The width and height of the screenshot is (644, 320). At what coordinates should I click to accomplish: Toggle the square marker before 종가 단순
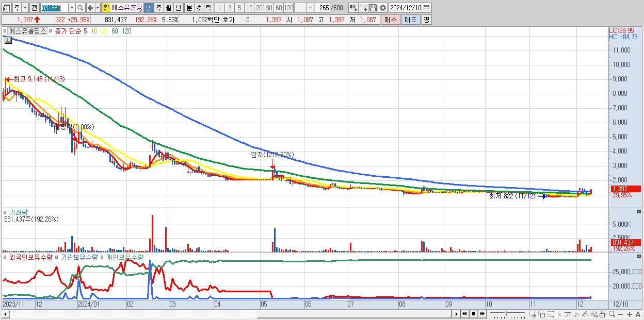point(50,31)
